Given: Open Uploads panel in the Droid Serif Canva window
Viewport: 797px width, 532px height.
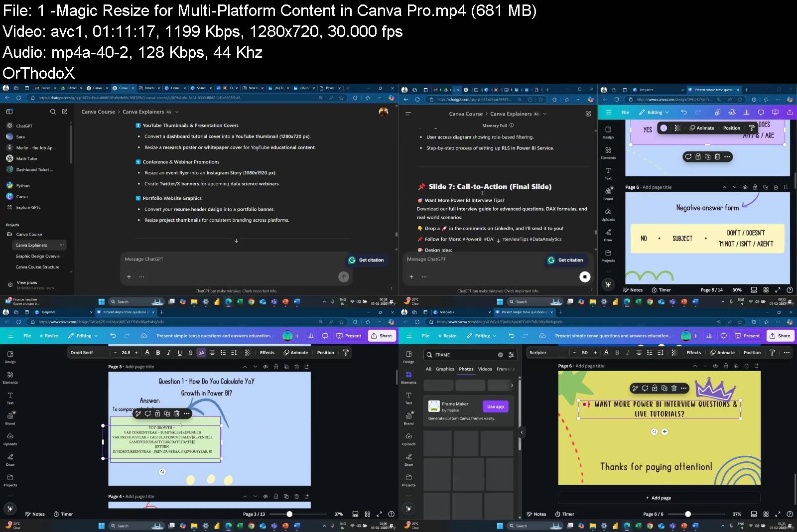Looking at the screenshot, I should pos(10,439).
